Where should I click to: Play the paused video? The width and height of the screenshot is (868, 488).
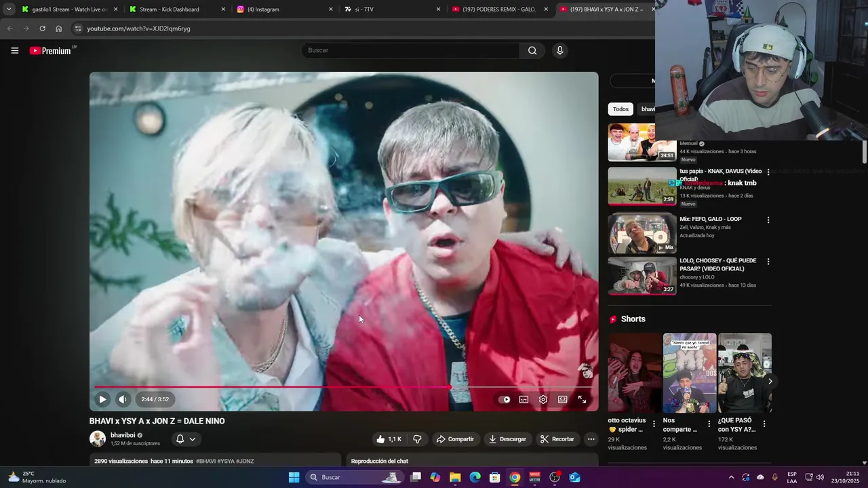point(102,399)
